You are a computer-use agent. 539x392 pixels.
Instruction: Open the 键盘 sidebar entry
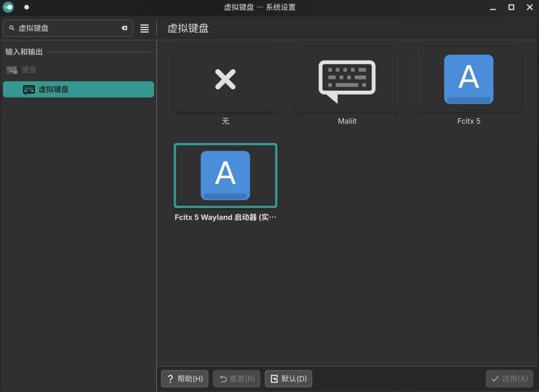click(78, 70)
